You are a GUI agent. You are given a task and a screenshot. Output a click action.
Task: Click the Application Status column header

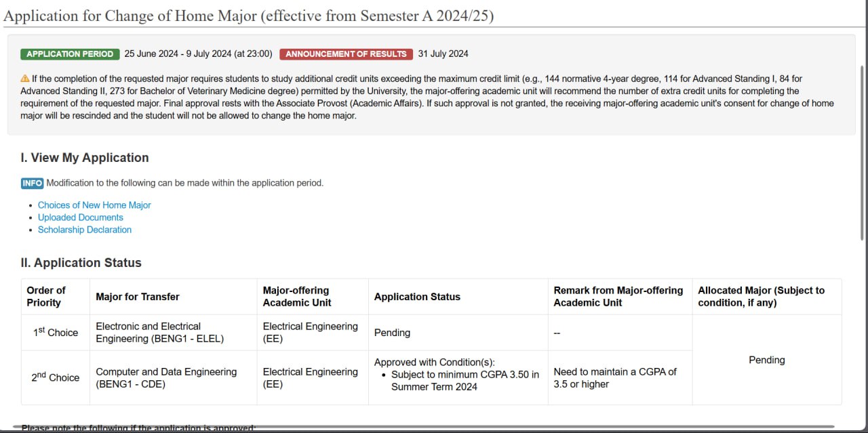pos(417,297)
